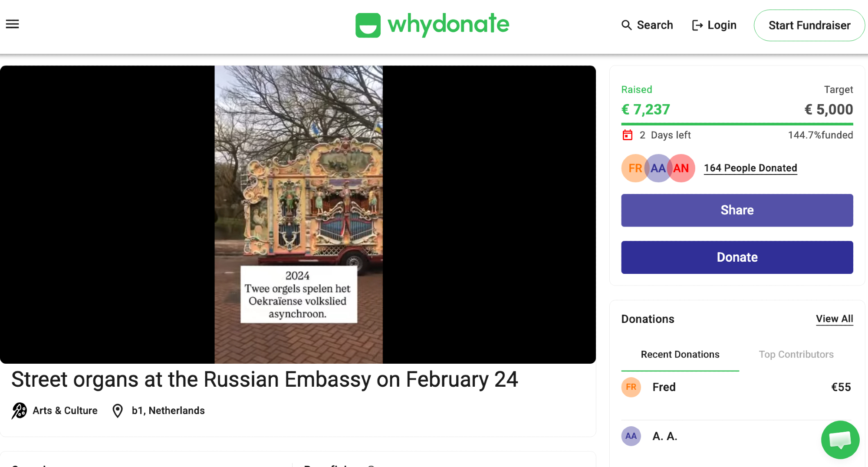
Task: Open the Start Fundraiser button
Action: pyautogui.click(x=809, y=25)
